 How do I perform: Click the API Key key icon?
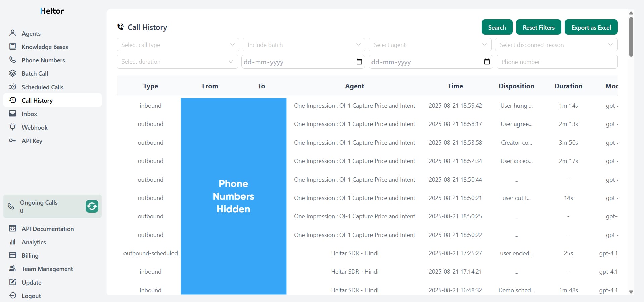pyautogui.click(x=13, y=140)
